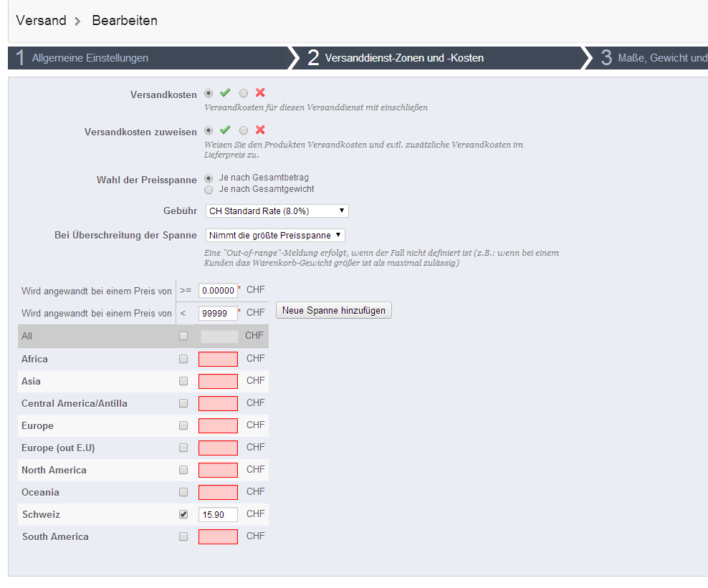Check the Europe (out E.U) checkbox
Image resolution: width=708 pixels, height=588 pixels.
pos(183,448)
